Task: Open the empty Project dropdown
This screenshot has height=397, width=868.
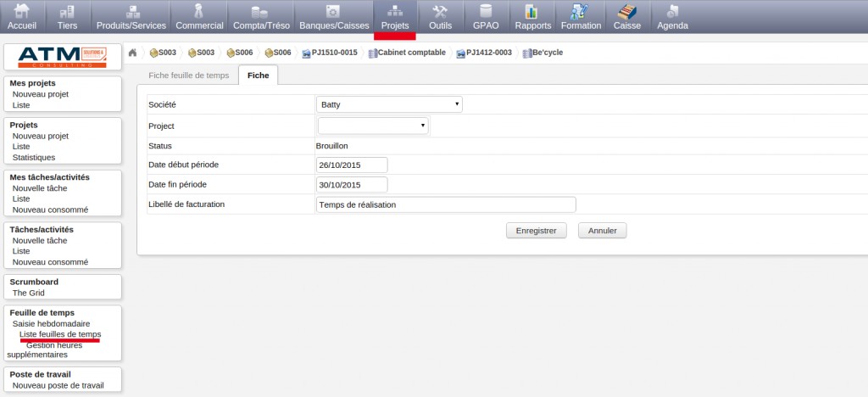Action: point(373,126)
